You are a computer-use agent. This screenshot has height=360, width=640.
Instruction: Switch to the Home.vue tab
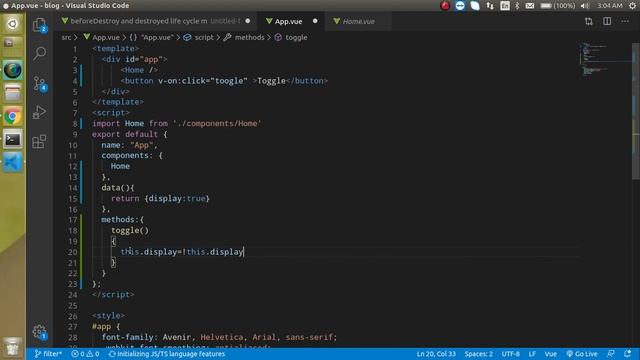(358, 21)
